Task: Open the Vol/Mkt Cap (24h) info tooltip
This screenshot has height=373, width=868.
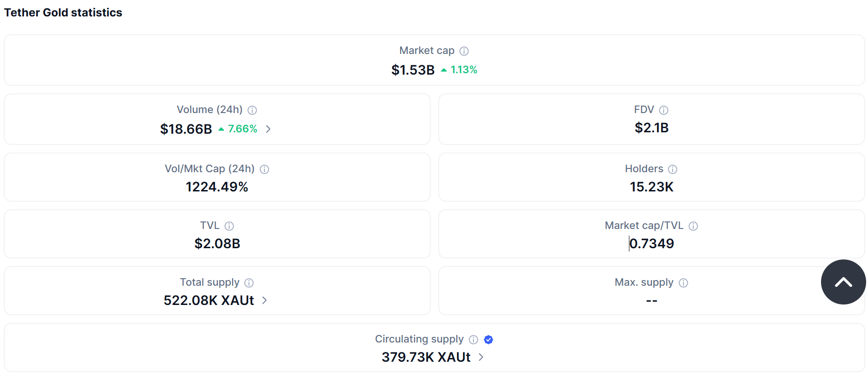Action: click(264, 169)
